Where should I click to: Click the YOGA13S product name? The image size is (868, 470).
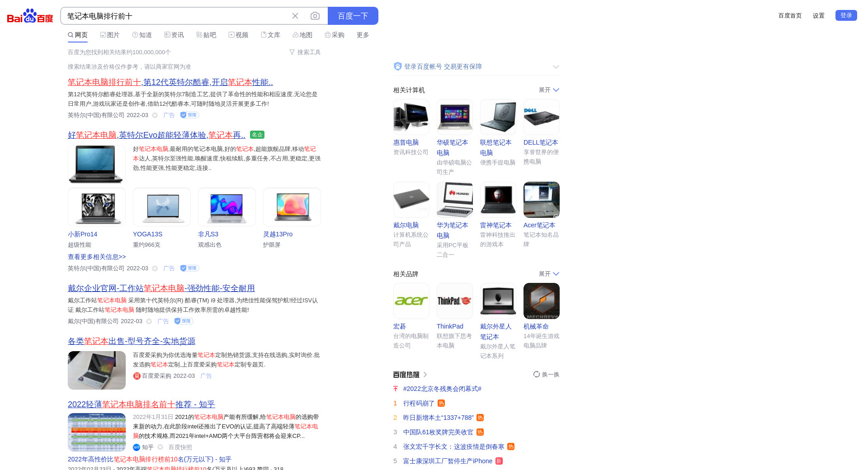point(147,234)
